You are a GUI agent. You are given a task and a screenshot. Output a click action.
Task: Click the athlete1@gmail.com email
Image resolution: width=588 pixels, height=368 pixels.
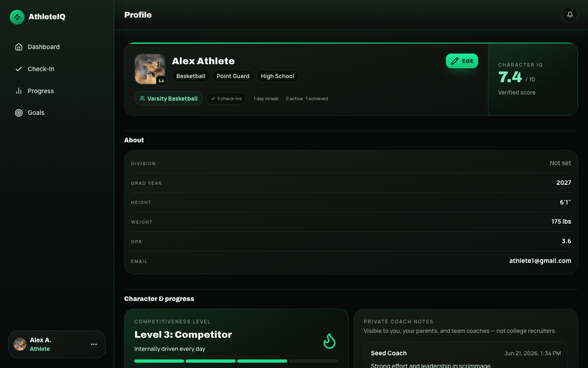pyautogui.click(x=540, y=261)
